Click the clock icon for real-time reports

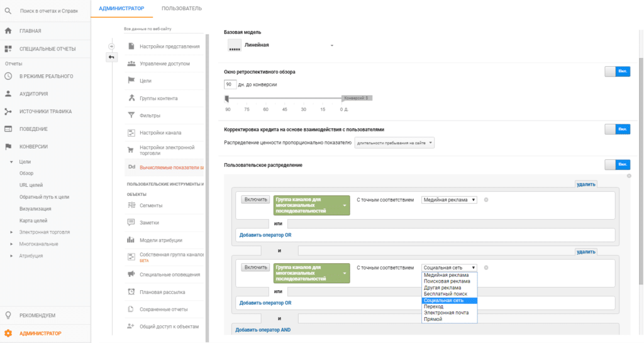pos(8,76)
